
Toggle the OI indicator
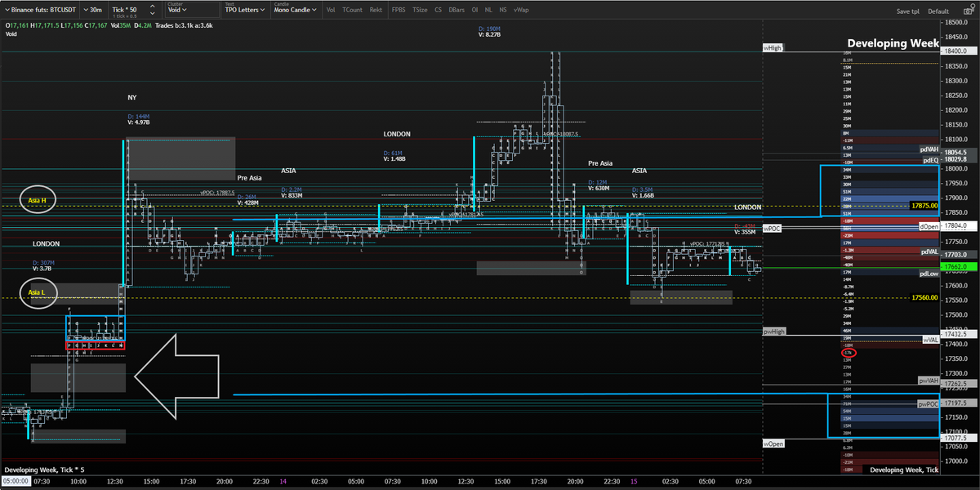(474, 10)
